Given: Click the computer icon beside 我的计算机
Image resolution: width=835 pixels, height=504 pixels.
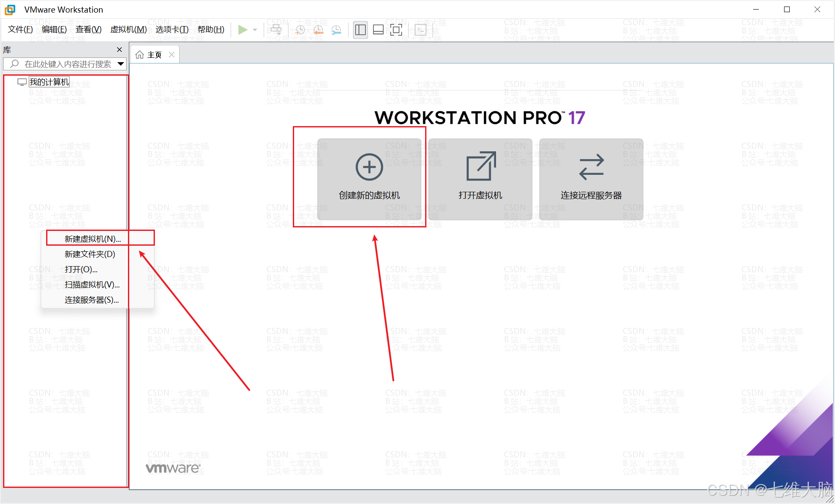Looking at the screenshot, I should coord(22,82).
